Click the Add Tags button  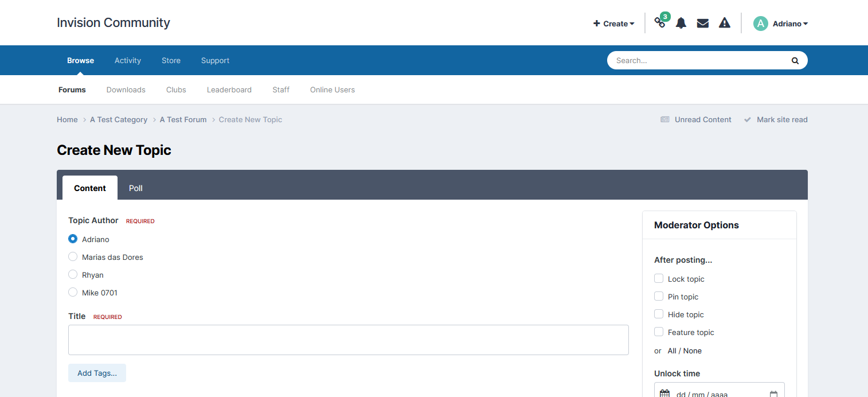click(97, 373)
